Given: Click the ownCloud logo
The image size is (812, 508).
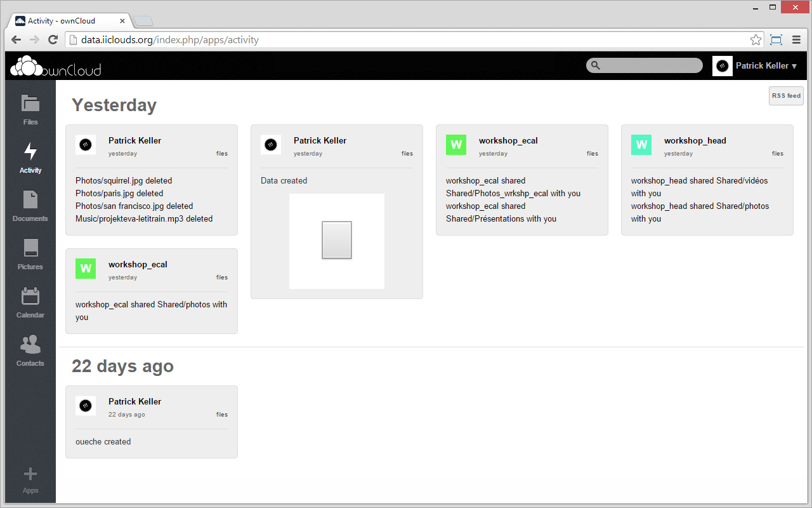Looking at the screenshot, I should 56,65.
